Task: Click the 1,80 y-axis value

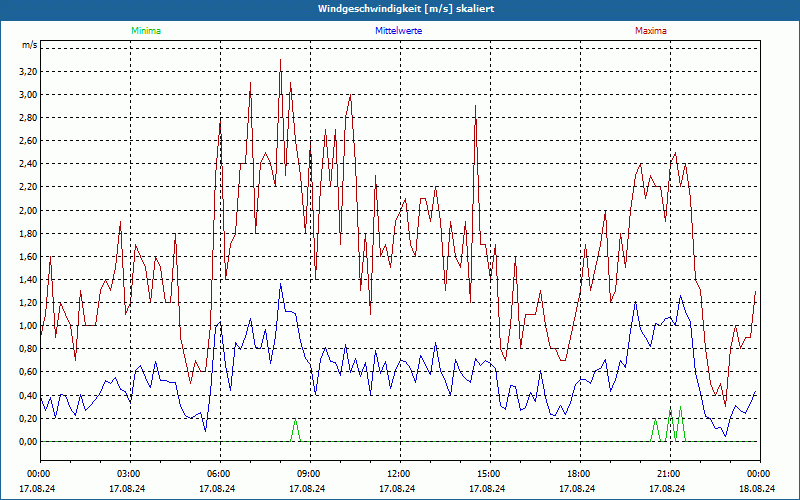Action: tap(28, 234)
